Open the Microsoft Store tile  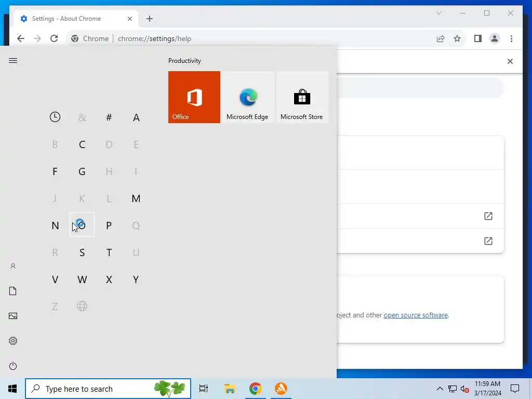pyautogui.click(x=302, y=97)
